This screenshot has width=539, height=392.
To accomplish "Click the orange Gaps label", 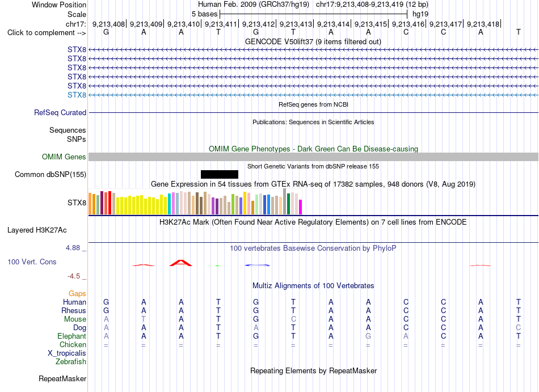I will [77, 293].
